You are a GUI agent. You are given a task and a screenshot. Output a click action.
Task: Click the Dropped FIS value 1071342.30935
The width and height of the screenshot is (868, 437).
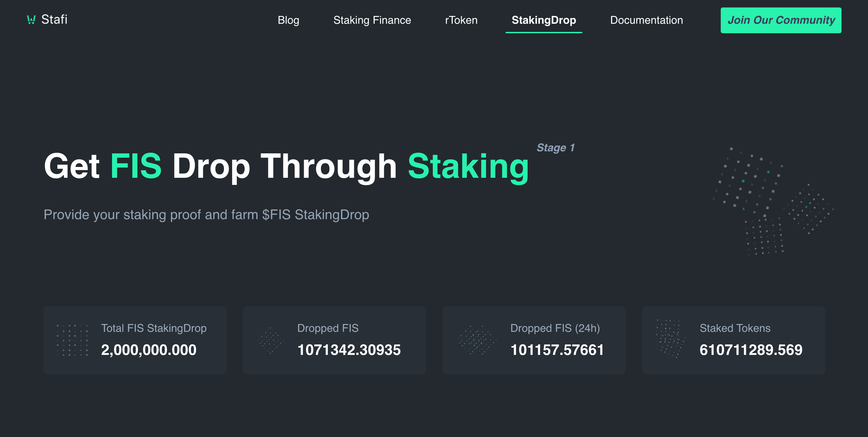click(349, 350)
